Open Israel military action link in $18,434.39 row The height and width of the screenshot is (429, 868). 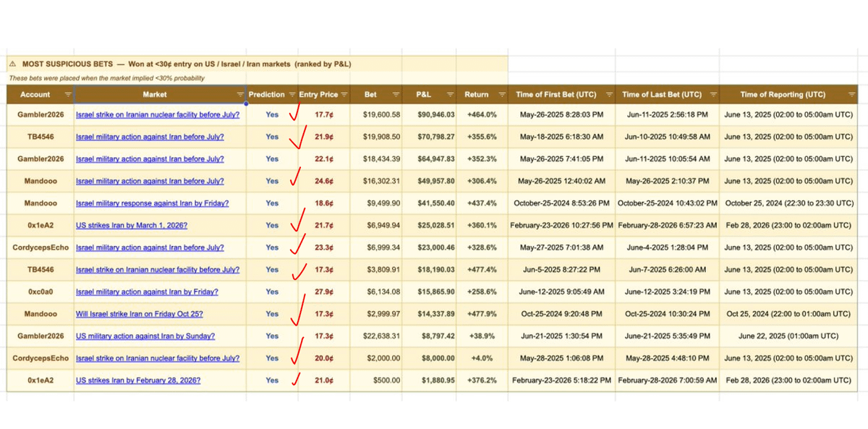pos(150,158)
